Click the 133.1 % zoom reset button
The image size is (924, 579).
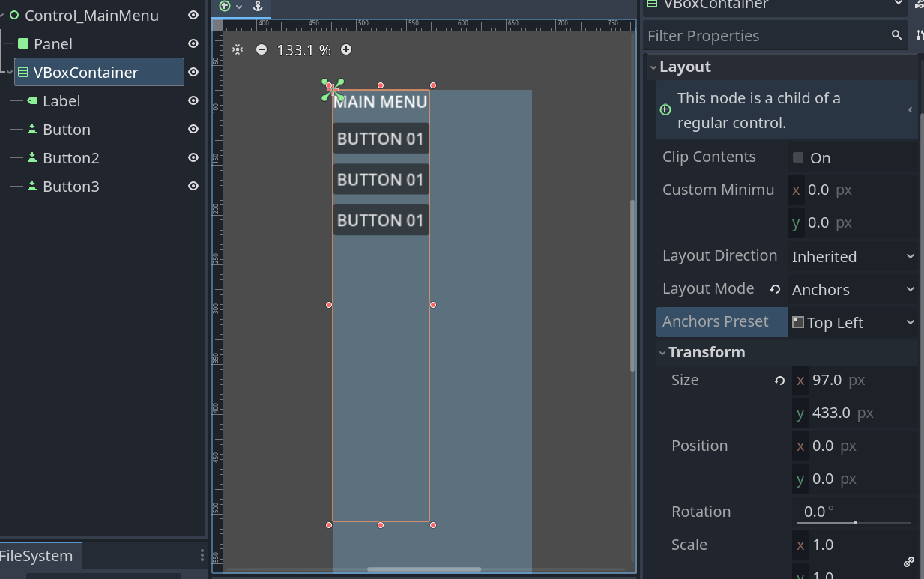tap(304, 50)
